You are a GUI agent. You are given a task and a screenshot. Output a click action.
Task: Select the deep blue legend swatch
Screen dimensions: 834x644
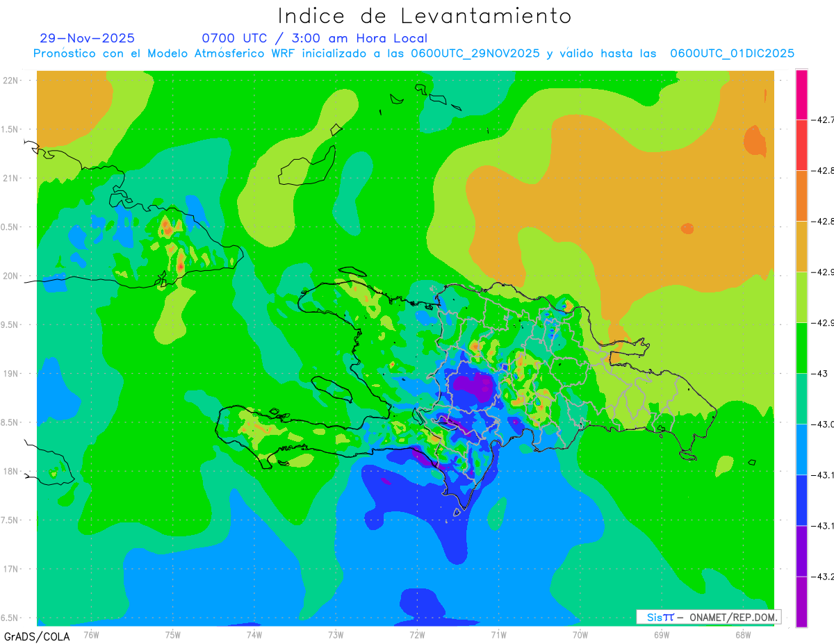[801, 500]
